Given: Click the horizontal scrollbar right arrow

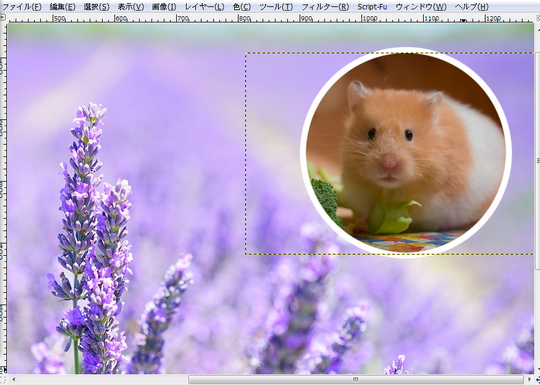Looking at the screenshot, I should [x=529, y=379].
